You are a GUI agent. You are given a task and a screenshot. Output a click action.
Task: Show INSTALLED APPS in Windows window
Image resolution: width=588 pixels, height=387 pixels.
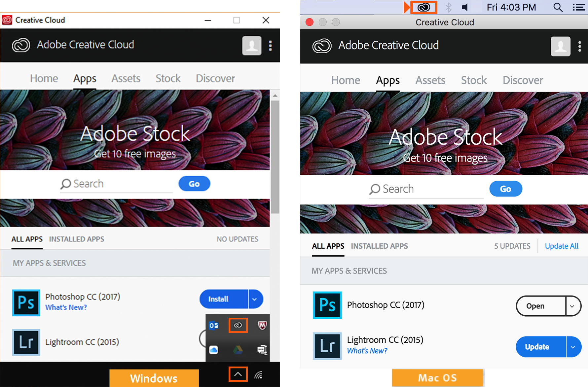tap(77, 239)
